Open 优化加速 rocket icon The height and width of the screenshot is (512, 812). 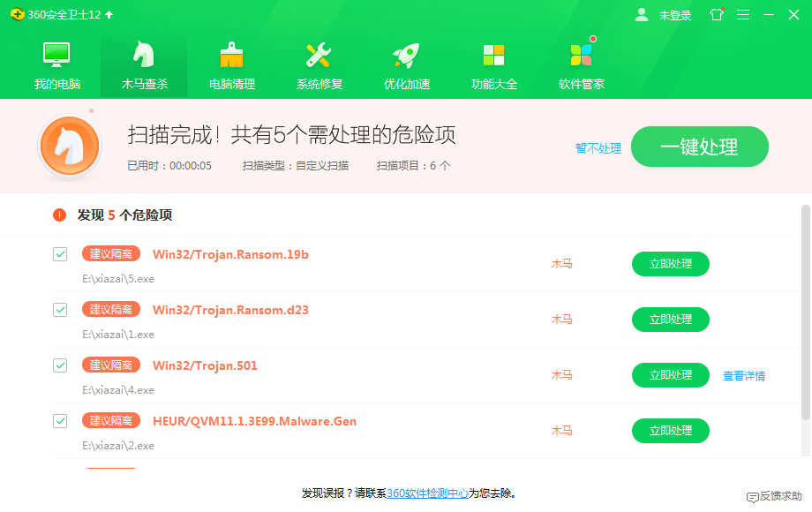pyautogui.click(x=406, y=55)
